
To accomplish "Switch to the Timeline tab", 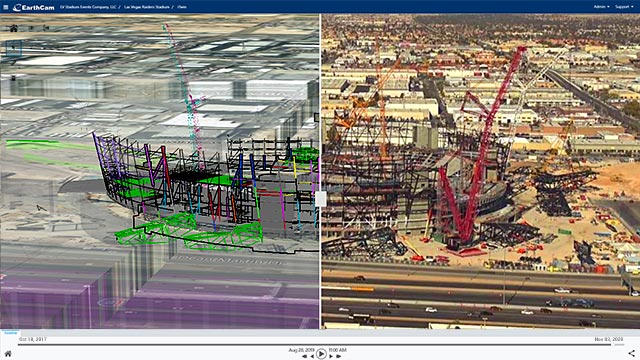I will [10, 333].
